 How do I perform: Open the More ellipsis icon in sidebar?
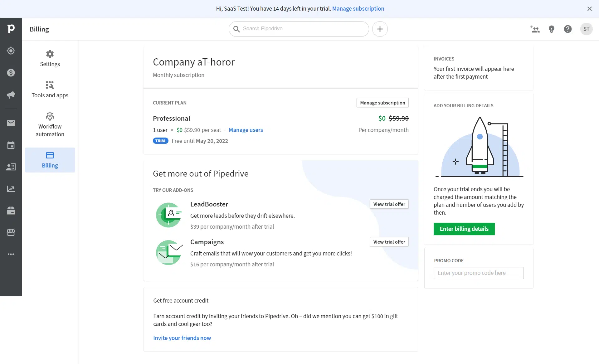click(x=11, y=254)
